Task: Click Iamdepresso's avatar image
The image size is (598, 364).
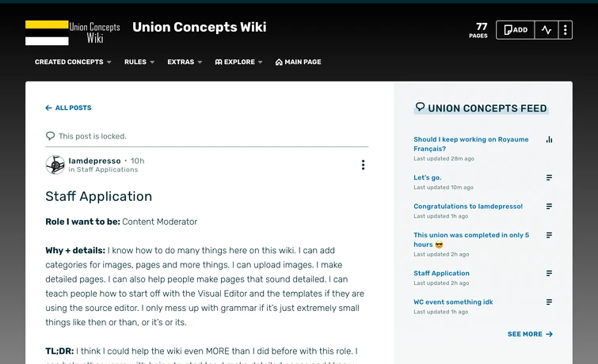Action: (55, 165)
